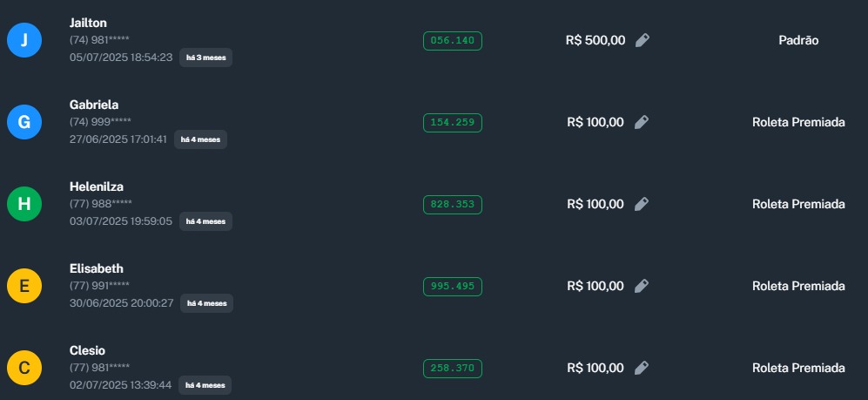Click Jailton's blue J avatar
The width and height of the screenshot is (868, 400).
coord(24,40)
